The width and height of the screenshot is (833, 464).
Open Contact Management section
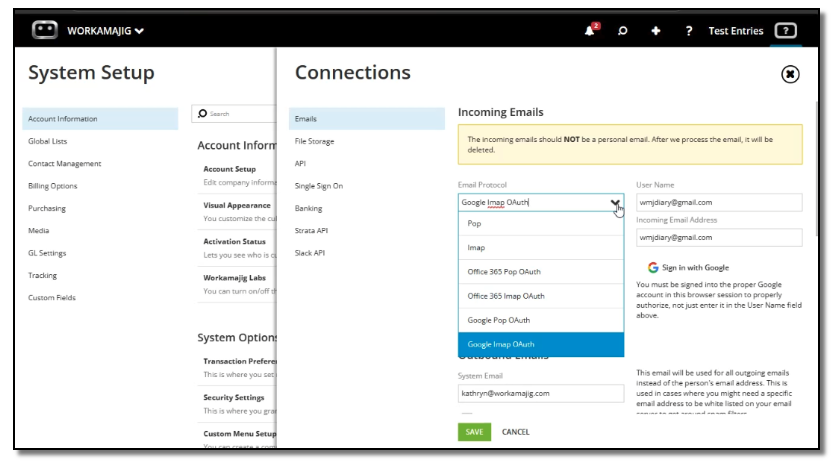tap(64, 163)
